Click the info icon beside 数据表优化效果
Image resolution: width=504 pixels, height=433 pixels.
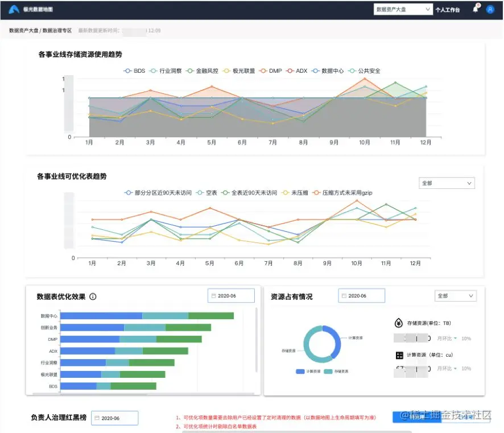click(93, 296)
